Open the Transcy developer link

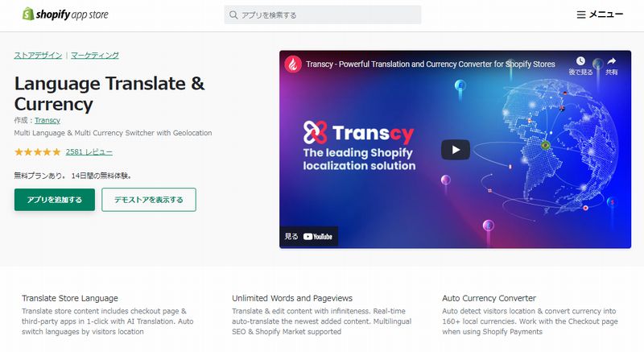point(47,120)
